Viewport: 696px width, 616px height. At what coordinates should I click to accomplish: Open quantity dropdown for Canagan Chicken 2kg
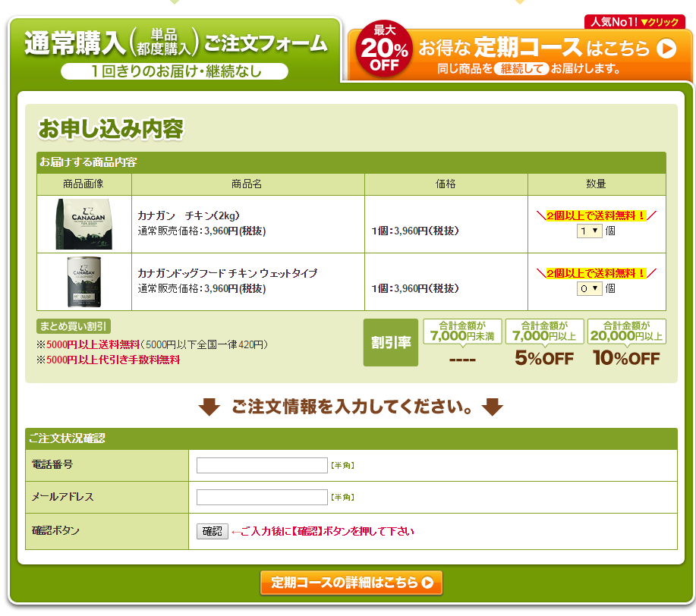click(589, 231)
